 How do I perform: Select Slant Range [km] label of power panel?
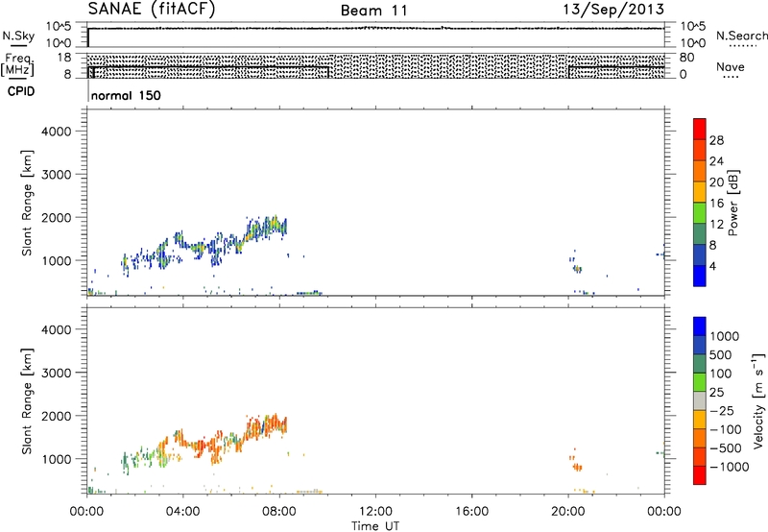click(x=27, y=203)
